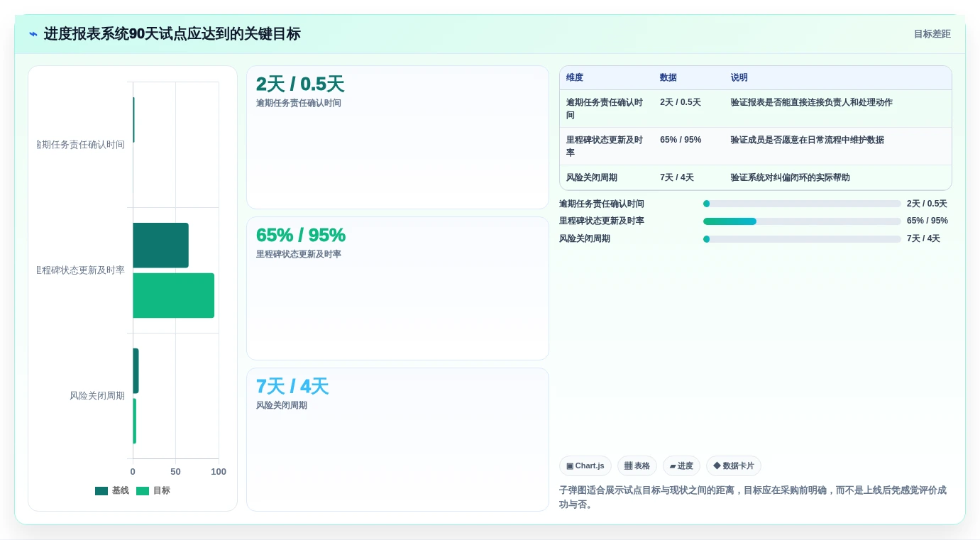Click the 数据 column header
Image resolution: width=980 pixels, height=540 pixels.
pyautogui.click(x=668, y=78)
